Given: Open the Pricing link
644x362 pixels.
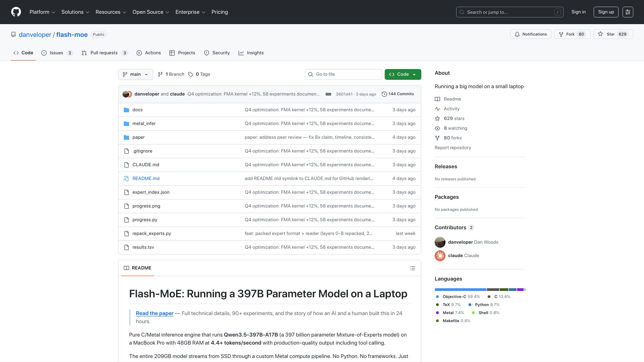Looking at the screenshot, I should point(220,12).
